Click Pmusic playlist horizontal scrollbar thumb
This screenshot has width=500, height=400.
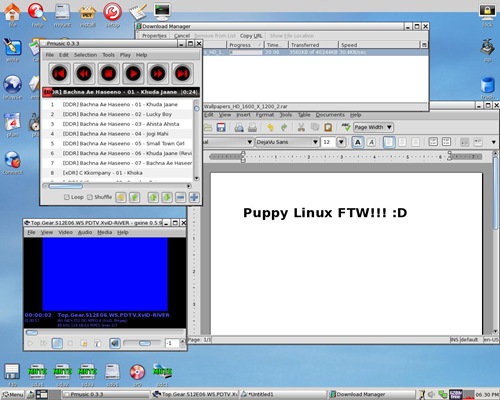65,186
